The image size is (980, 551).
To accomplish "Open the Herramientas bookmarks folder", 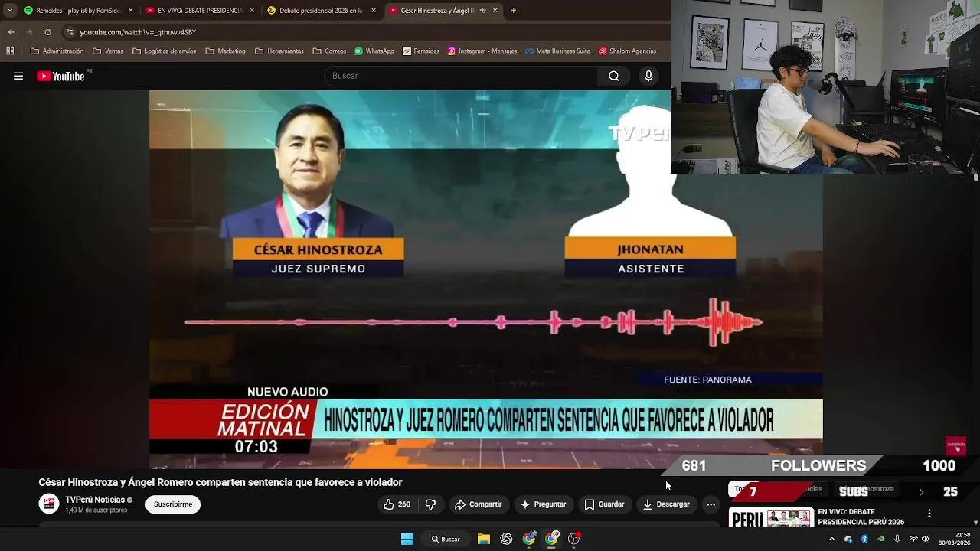I will pos(279,51).
